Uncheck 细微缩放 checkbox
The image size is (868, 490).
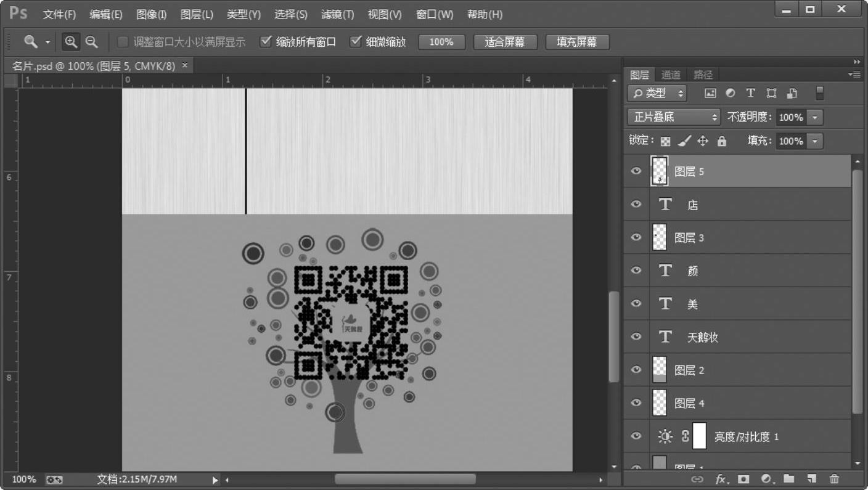pos(356,42)
